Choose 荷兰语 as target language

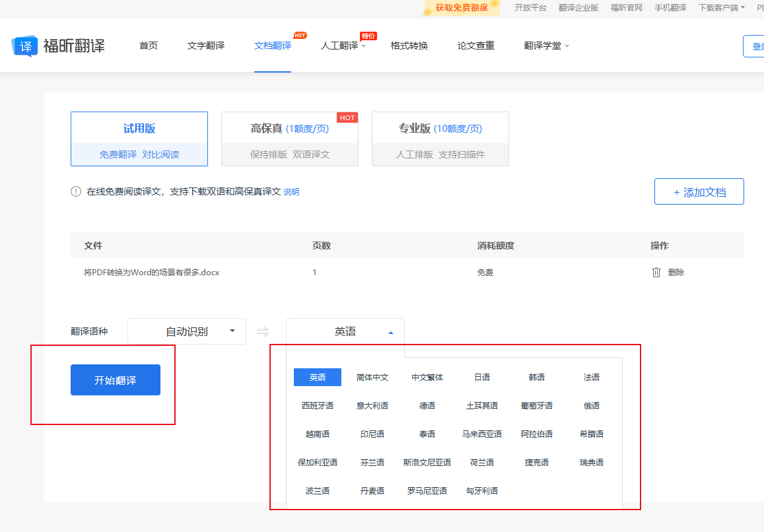click(482, 462)
